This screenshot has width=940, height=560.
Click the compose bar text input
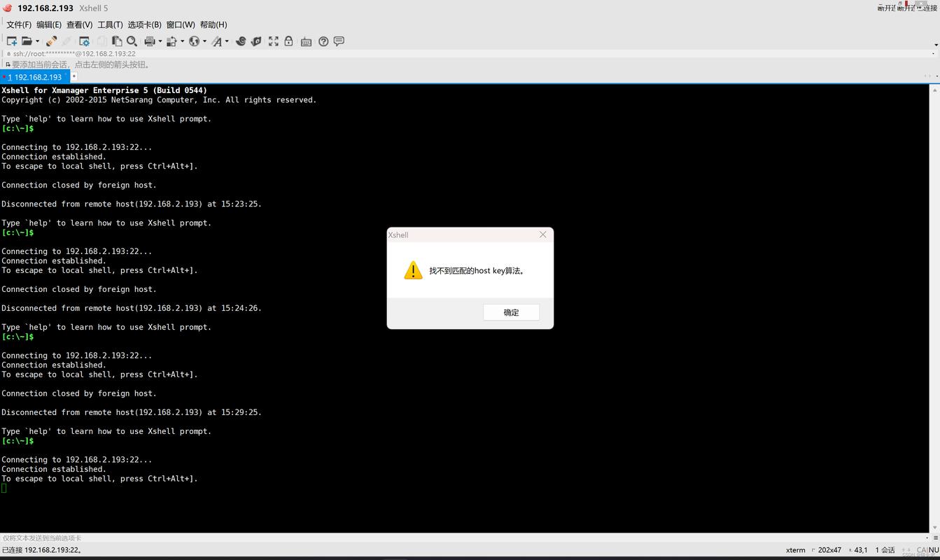point(462,538)
